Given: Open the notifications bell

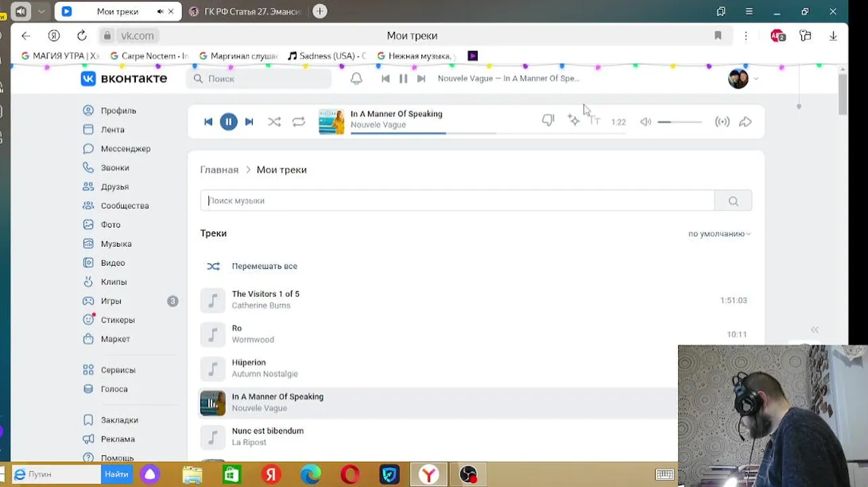Looking at the screenshot, I should click(x=356, y=78).
